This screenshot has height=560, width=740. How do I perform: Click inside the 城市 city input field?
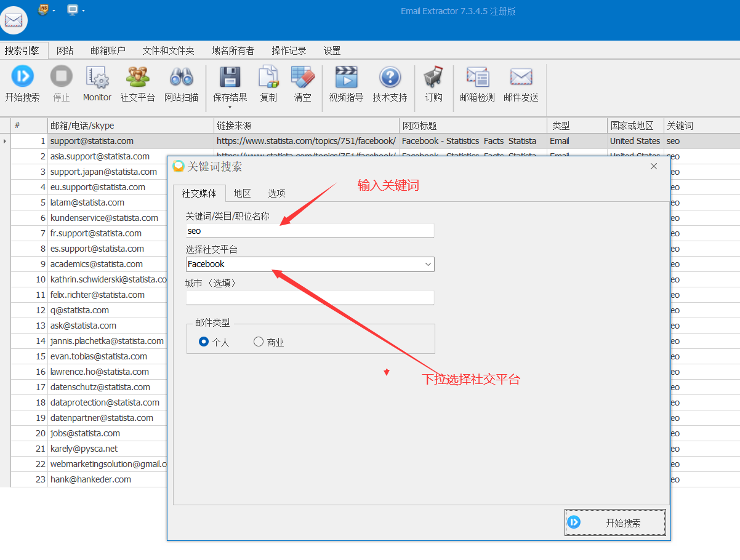coord(310,297)
